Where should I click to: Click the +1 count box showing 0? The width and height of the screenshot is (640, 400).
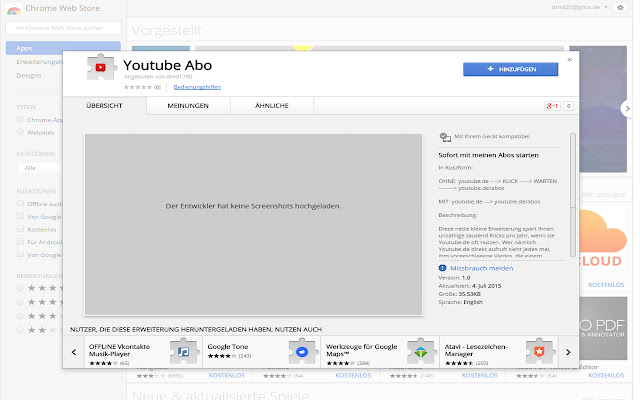click(x=568, y=106)
